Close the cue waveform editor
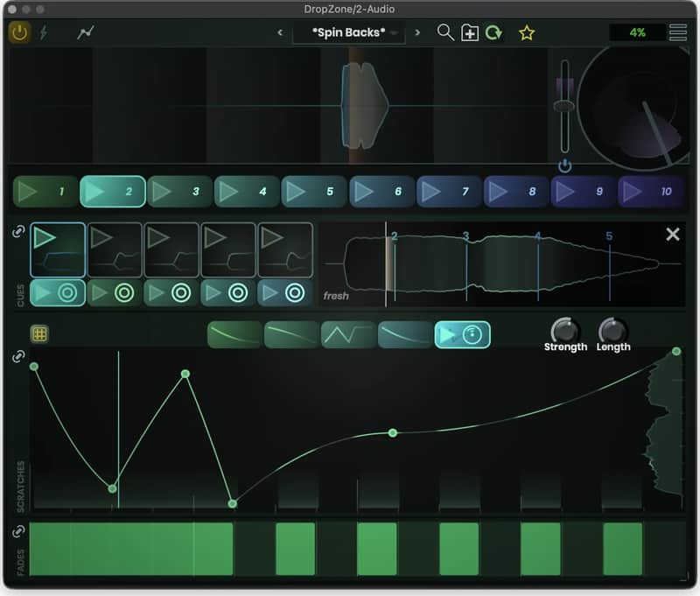Image resolution: width=700 pixels, height=596 pixels. coord(672,235)
